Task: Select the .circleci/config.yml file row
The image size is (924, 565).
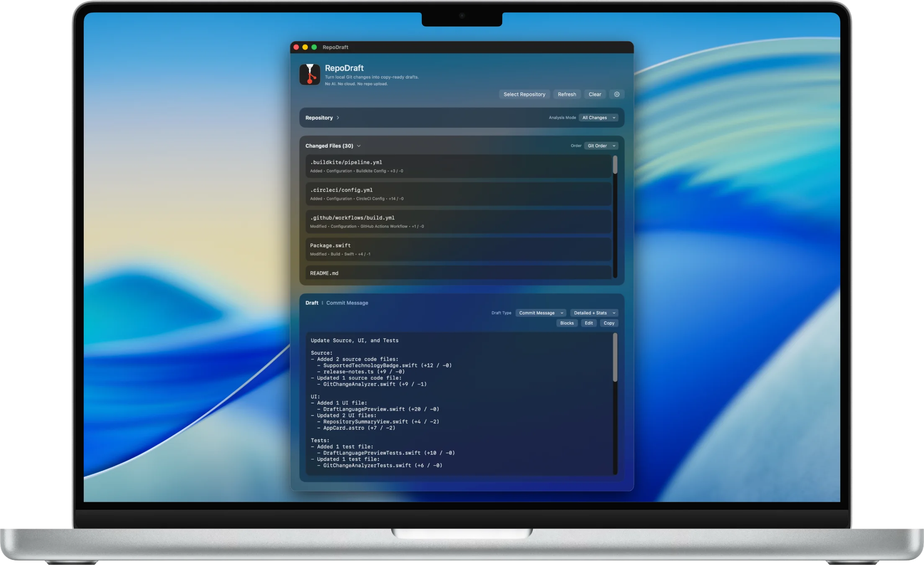Action: tap(458, 194)
